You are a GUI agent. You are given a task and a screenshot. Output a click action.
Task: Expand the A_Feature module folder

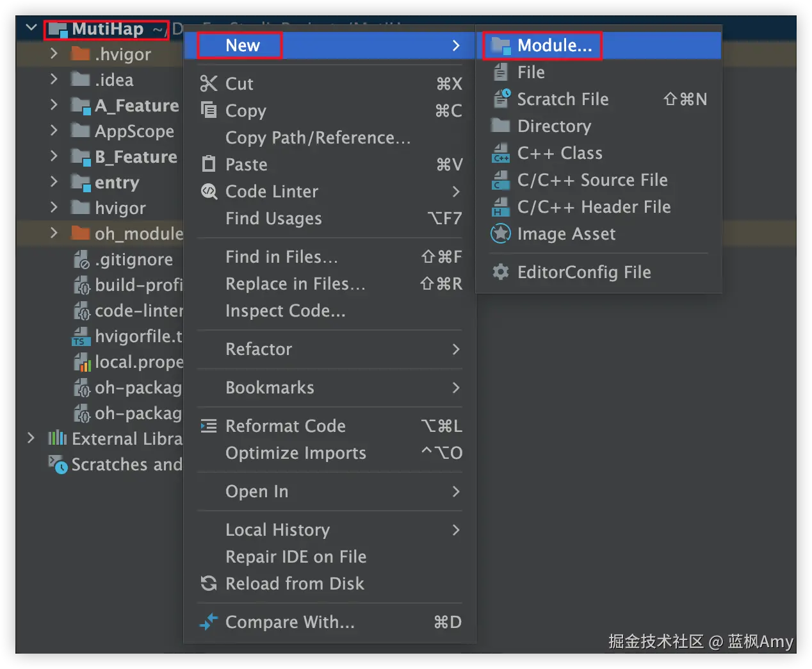54,105
